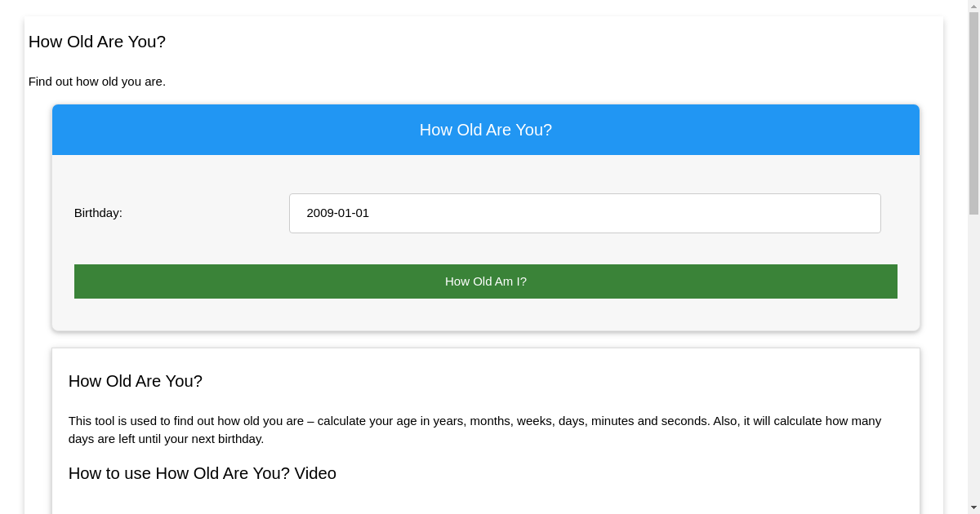Click the How to use Video heading
This screenshot has width=980, height=514.
click(x=202, y=473)
